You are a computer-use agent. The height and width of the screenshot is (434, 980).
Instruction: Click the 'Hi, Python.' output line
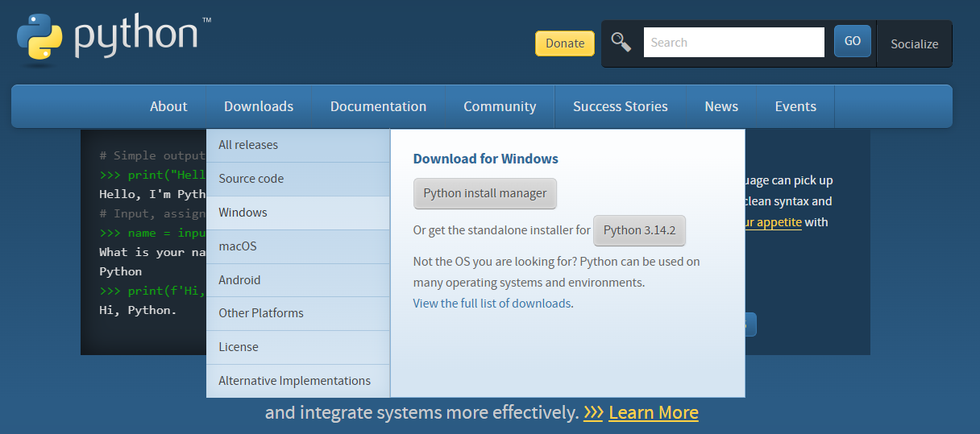138,310
